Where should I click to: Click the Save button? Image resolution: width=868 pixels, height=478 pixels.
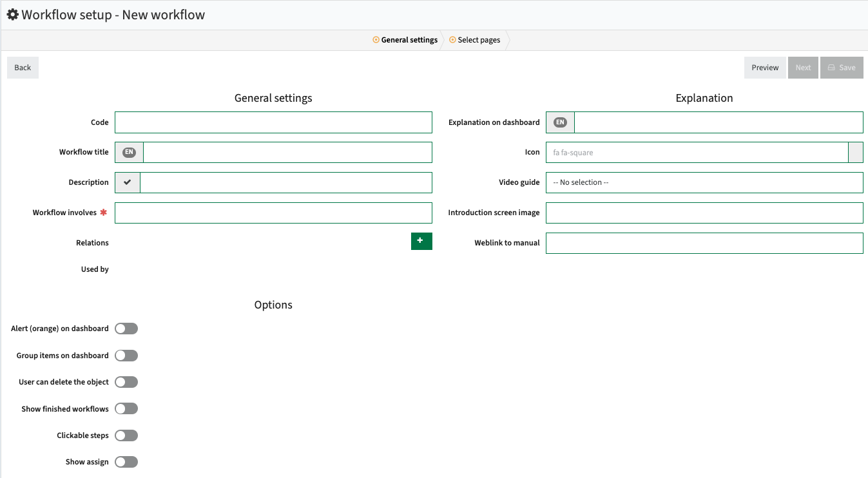[842, 68]
